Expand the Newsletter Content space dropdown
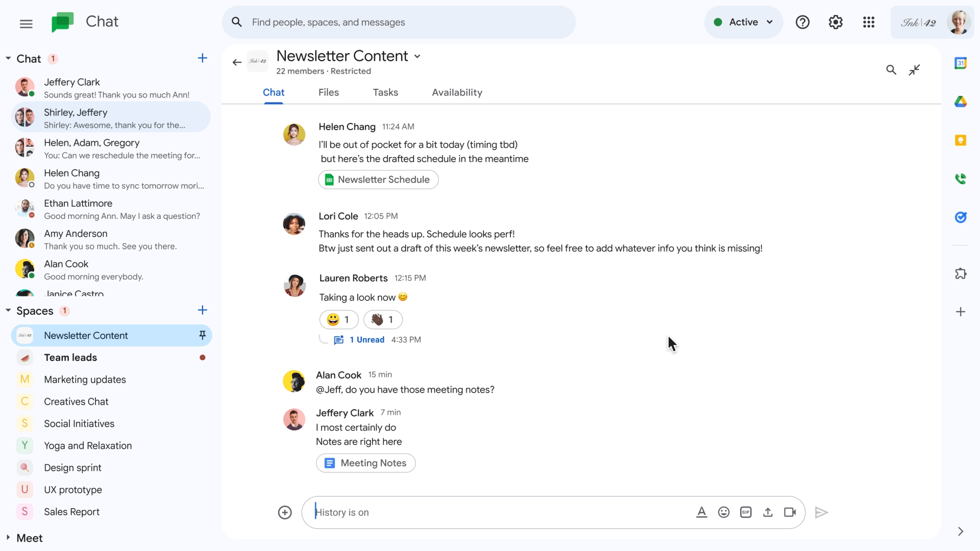980x551 pixels. click(x=418, y=56)
